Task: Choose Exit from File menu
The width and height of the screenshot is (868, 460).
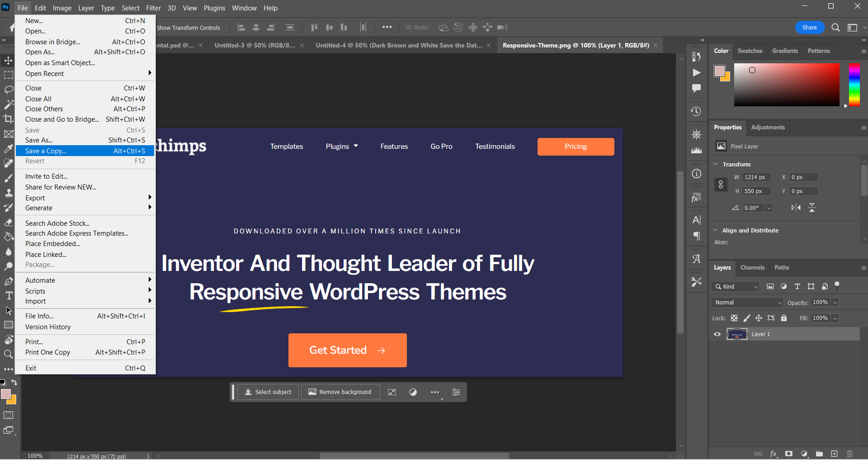Action: (x=85, y=368)
